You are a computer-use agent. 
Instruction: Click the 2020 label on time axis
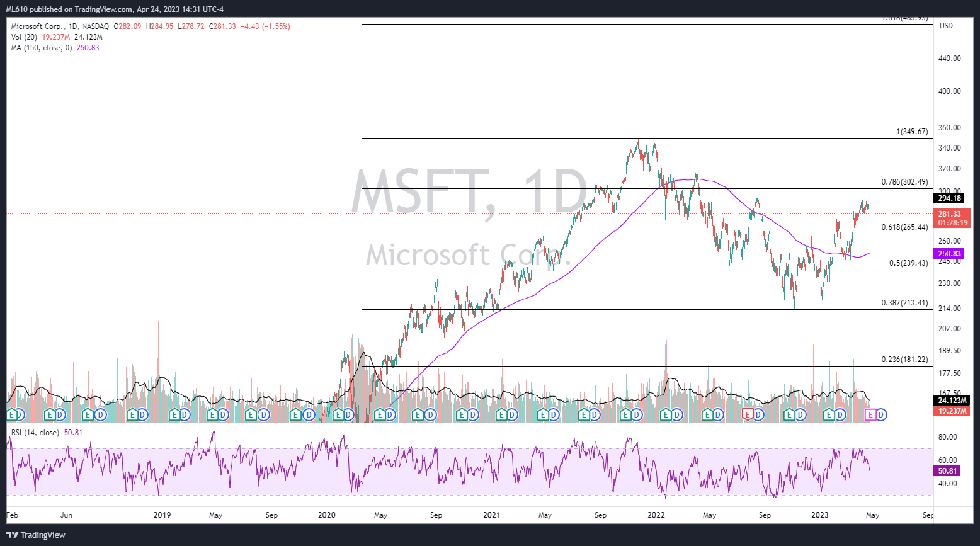pyautogui.click(x=327, y=515)
